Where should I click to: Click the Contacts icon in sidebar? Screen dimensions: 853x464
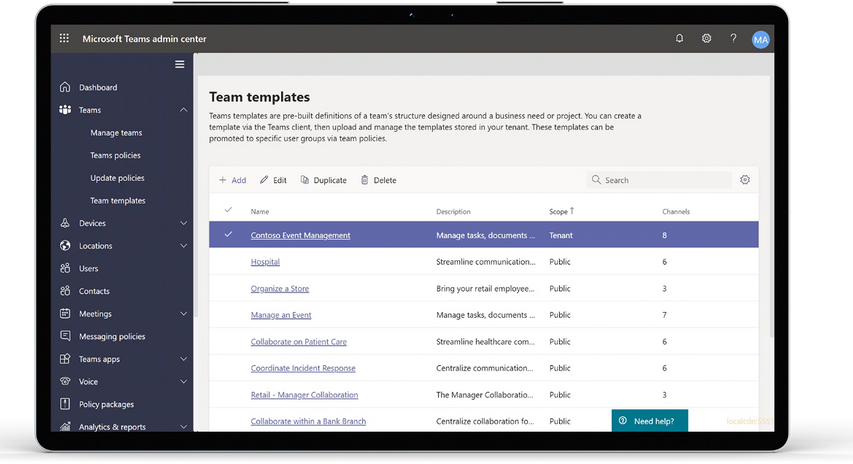(65, 291)
